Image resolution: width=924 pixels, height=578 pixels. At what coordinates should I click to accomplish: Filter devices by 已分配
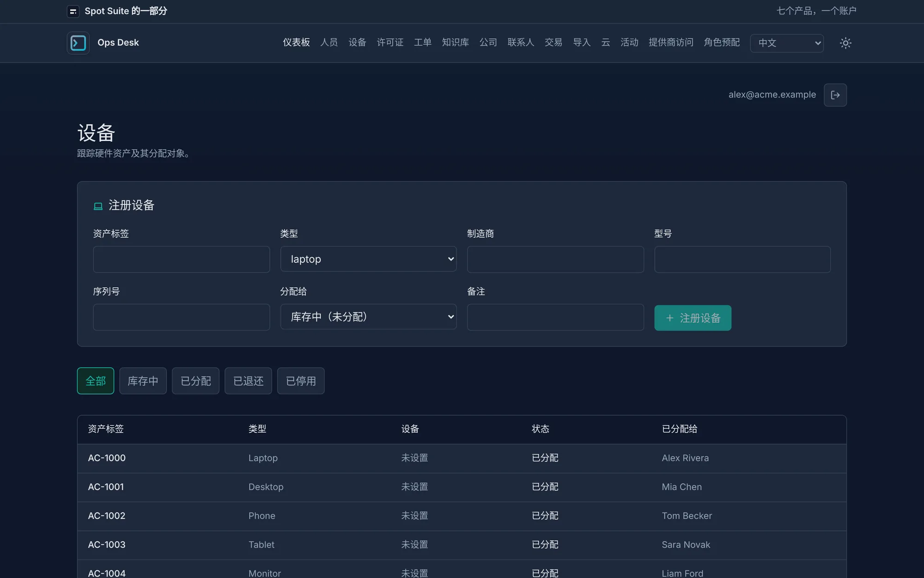[195, 381]
